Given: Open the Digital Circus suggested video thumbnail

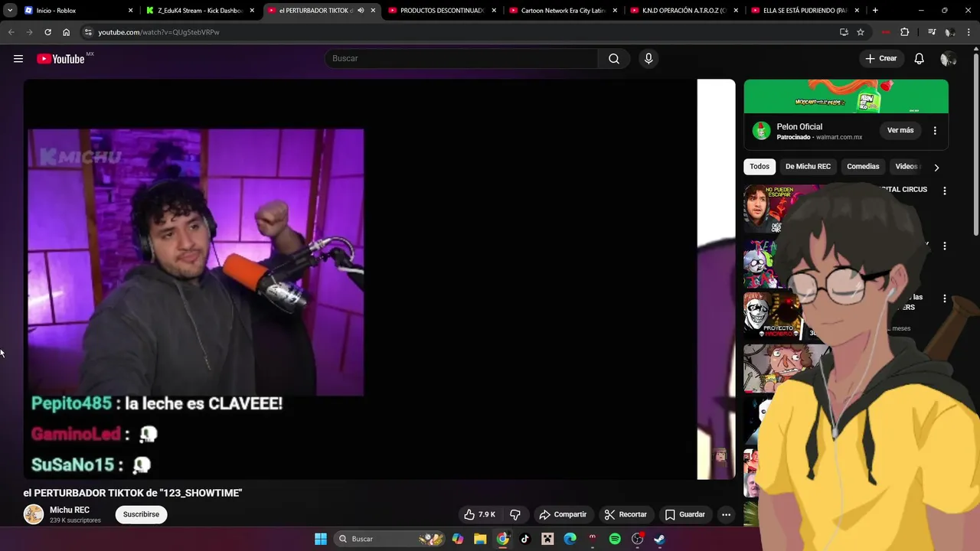Looking at the screenshot, I should click(x=779, y=208).
